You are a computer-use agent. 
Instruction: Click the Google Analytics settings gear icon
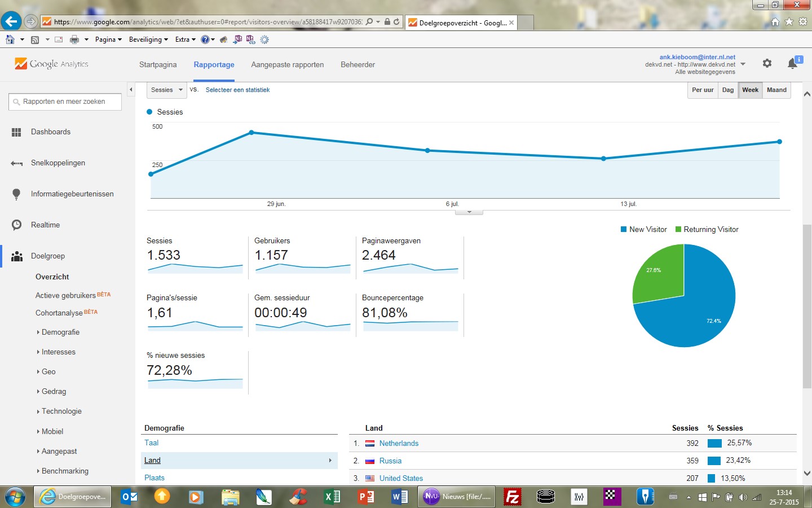[767, 63]
